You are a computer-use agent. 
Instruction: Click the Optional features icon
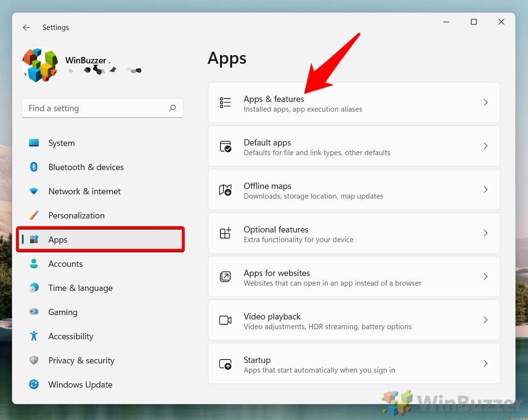click(225, 233)
